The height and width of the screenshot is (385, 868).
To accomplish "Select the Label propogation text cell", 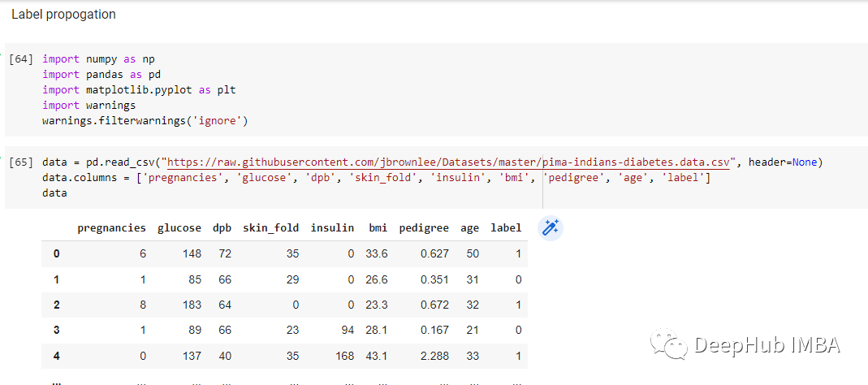I will pyautogui.click(x=63, y=15).
